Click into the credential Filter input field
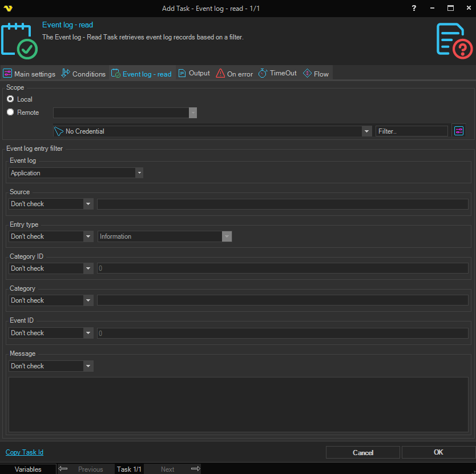The height and width of the screenshot is (474, 476). coord(412,131)
